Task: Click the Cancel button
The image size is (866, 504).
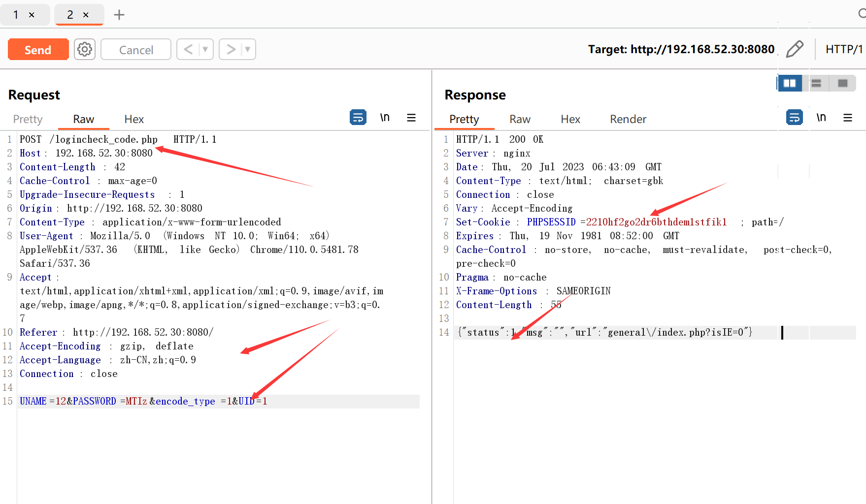Action: pyautogui.click(x=136, y=50)
